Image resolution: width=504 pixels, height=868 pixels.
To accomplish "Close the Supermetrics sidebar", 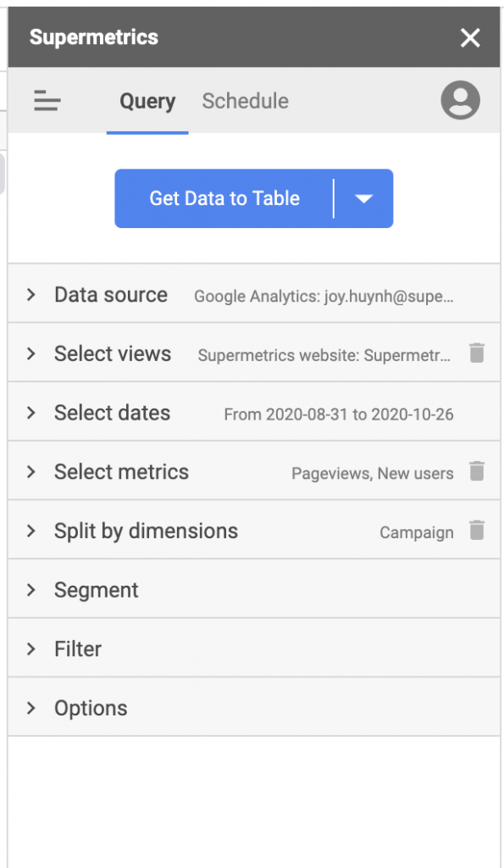I will (470, 37).
